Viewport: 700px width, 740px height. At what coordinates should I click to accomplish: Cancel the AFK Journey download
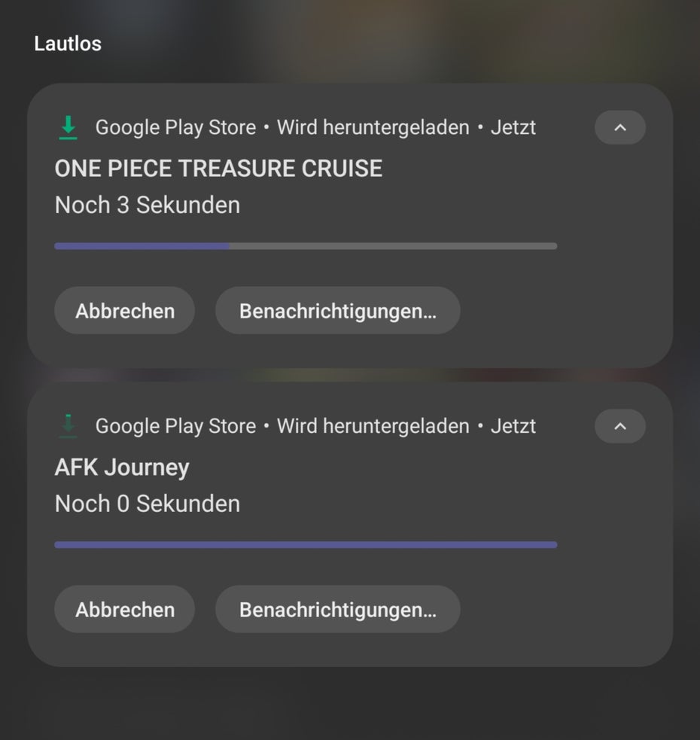click(125, 609)
